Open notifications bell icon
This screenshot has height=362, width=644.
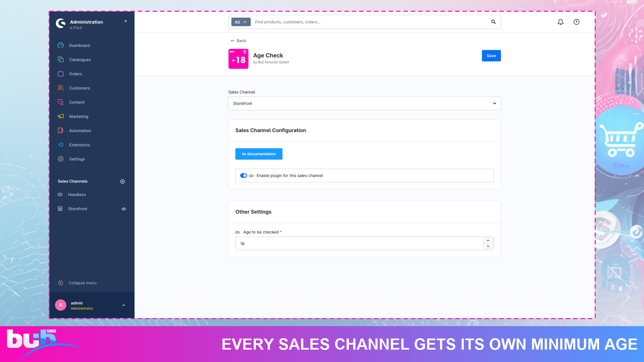click(560, 22)
